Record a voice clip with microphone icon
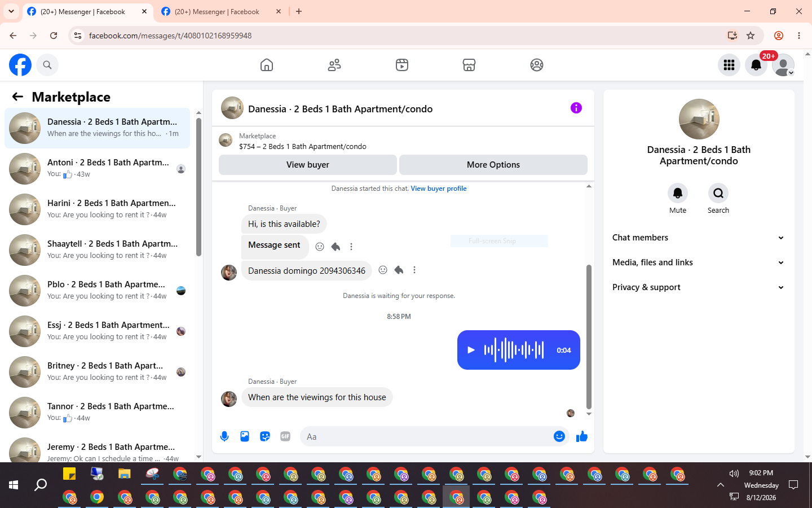This screenshot has height=508, width=812. tap(224, 436)
